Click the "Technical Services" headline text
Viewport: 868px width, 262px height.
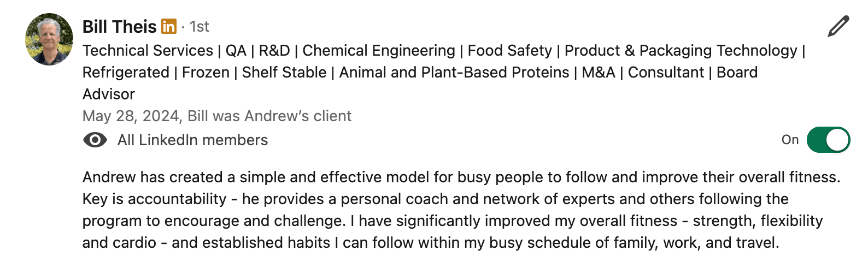coord(148,51)
